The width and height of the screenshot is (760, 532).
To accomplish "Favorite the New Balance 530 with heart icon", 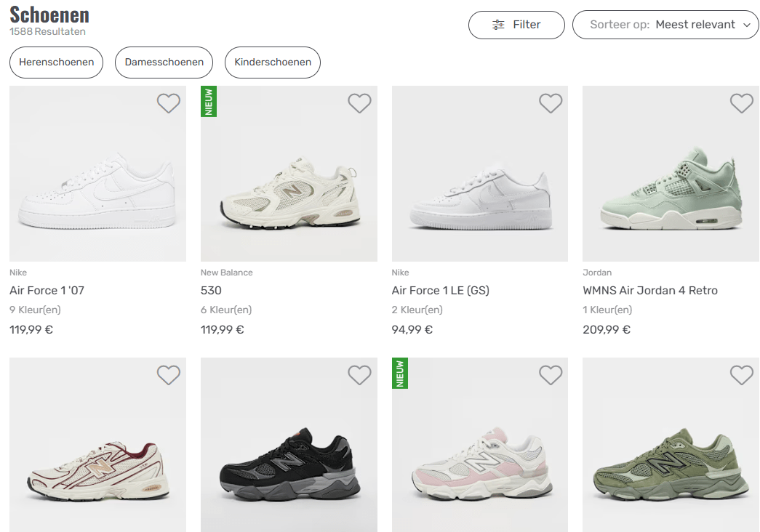I will point(359,103).
